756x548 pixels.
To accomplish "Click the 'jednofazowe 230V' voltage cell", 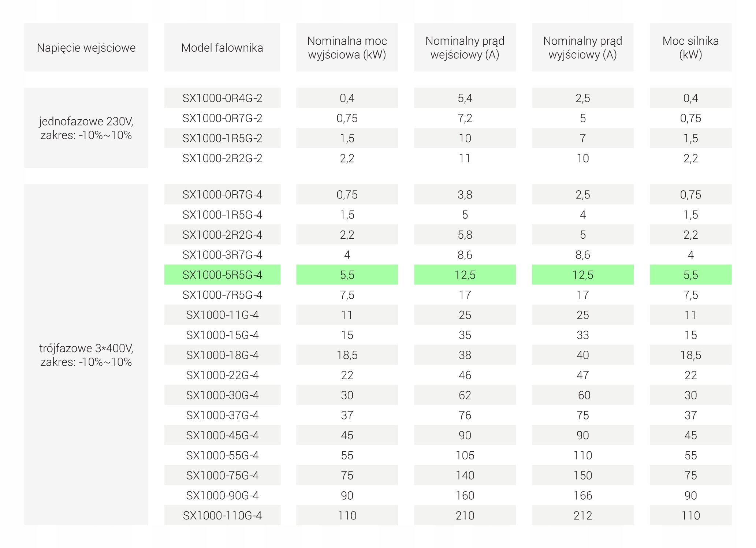I will click(86, 128).
